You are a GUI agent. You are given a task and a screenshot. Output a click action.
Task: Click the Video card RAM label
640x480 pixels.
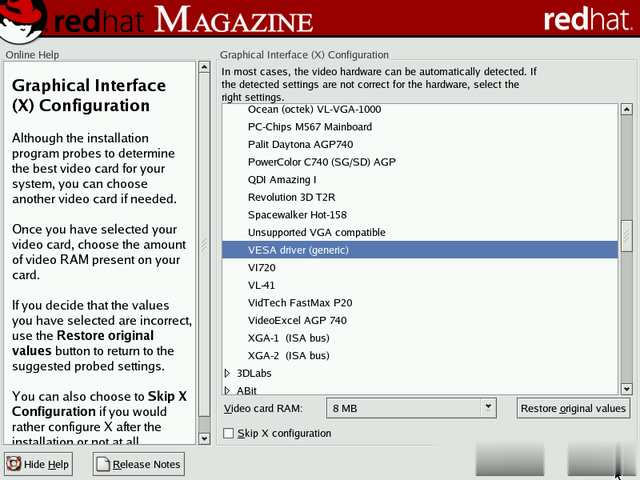(263, 408)
